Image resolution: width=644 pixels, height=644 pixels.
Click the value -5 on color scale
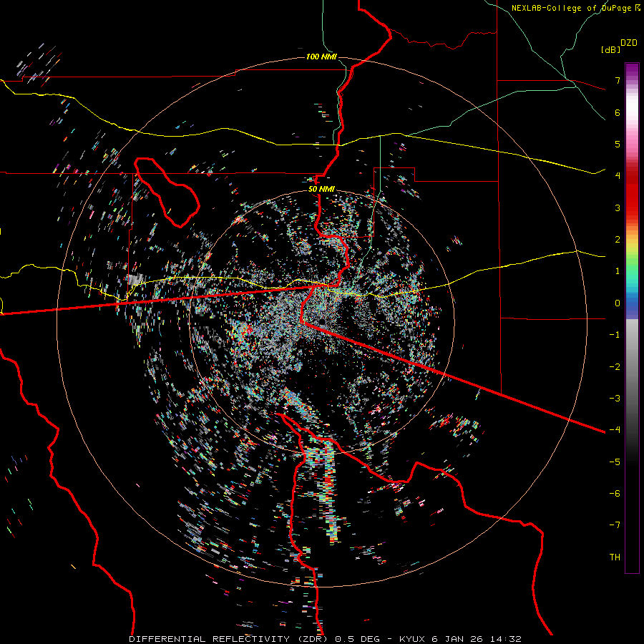click(x=615, y=462)
